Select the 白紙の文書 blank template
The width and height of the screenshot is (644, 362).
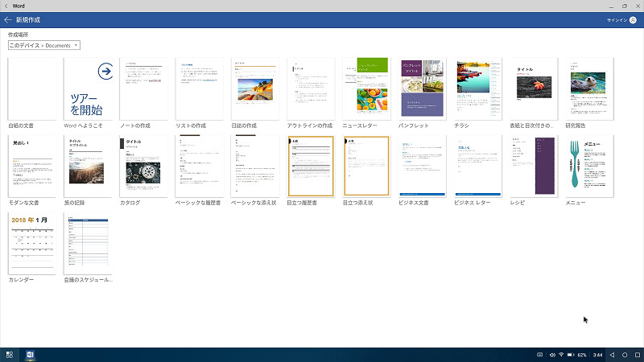point(32,89)
